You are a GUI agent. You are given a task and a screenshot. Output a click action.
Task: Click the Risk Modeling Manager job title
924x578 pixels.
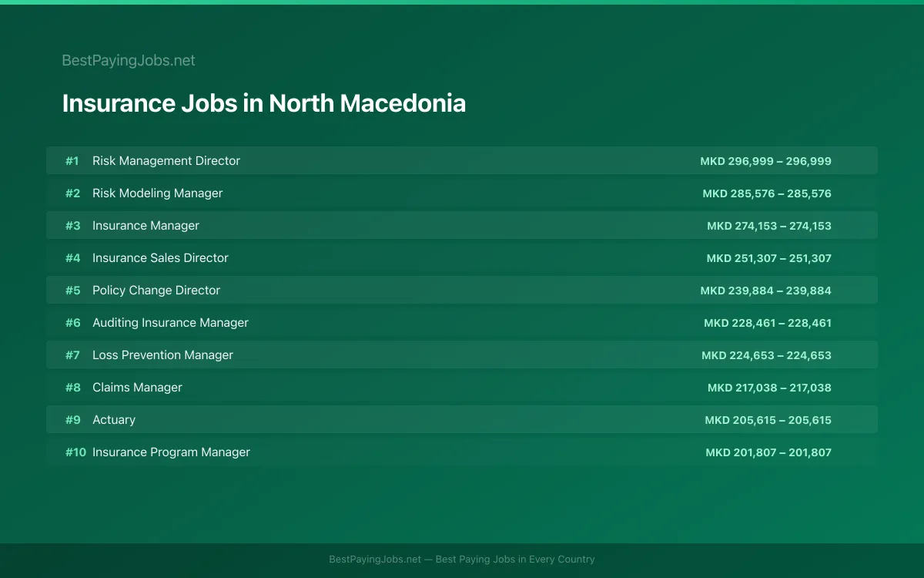click(157, 193)
